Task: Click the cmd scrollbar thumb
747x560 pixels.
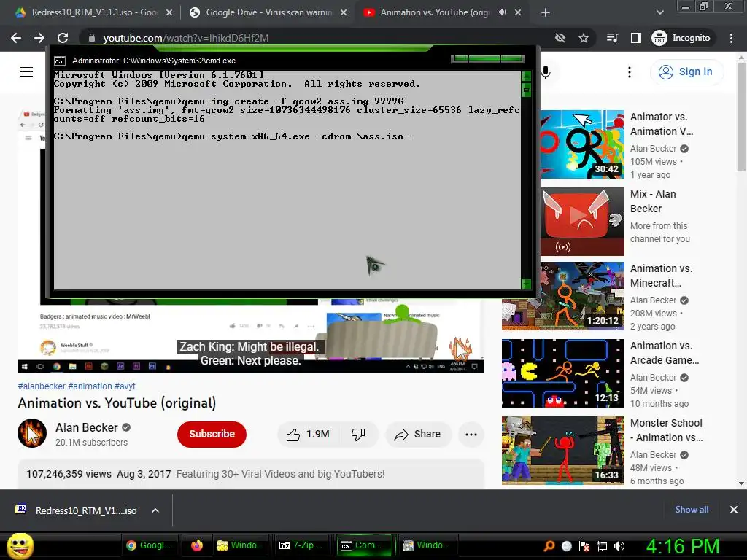Action: pos(527,90)
